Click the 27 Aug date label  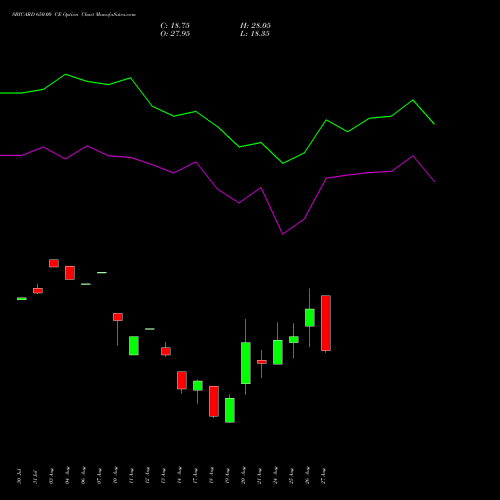coord(323,476)
